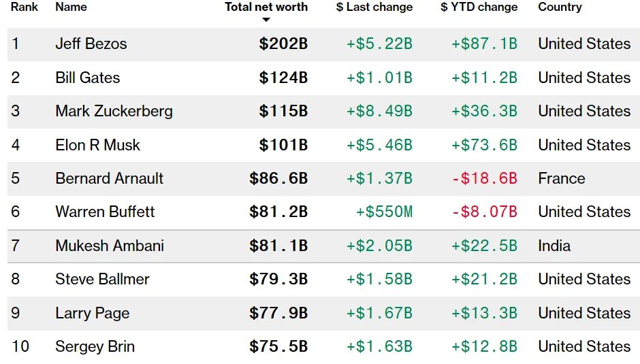Viewport: 640px width, 364px height.
Task: Sort by $ YTD change column
Action: [479, 7]
